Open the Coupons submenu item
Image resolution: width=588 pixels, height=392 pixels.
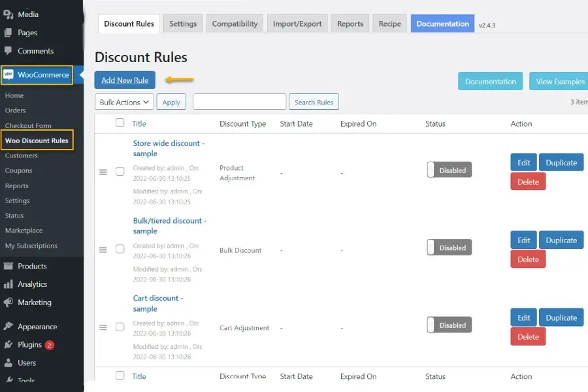coord(19,171)
